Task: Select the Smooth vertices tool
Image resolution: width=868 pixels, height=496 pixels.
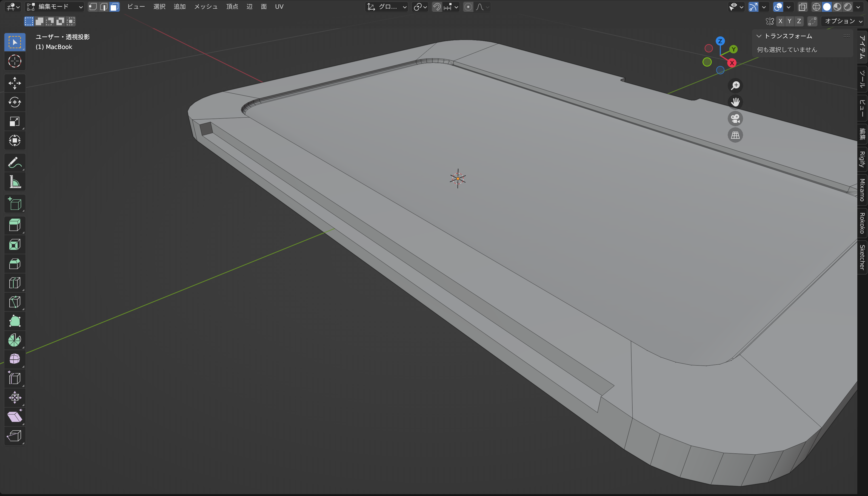Action: (15, 359)
